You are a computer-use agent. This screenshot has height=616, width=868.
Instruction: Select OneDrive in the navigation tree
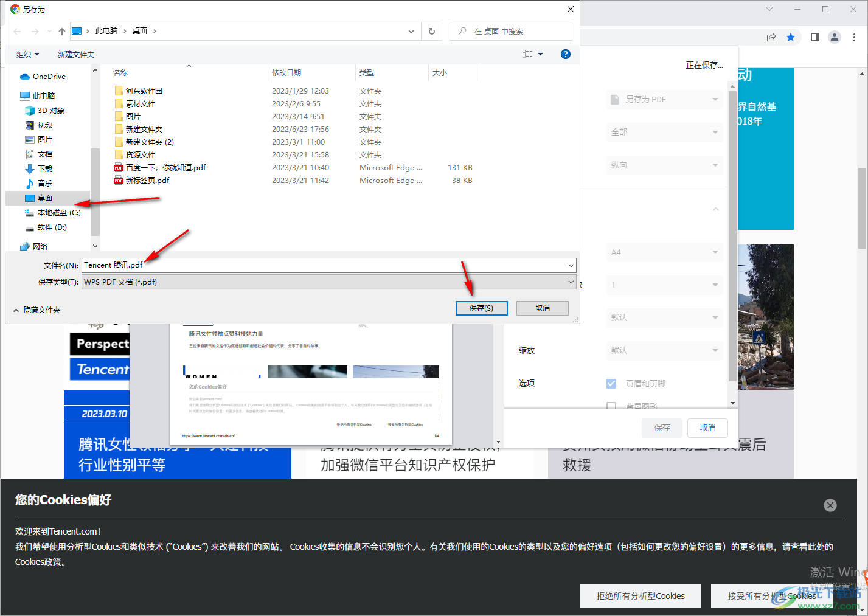49,77
